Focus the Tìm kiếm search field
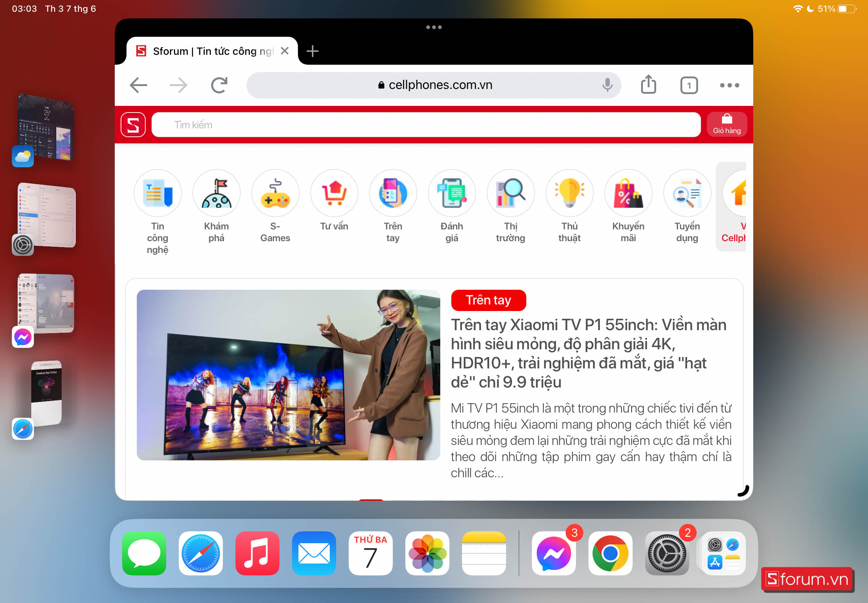Viewport: 868px width, 603px height. tap(426, 125)
